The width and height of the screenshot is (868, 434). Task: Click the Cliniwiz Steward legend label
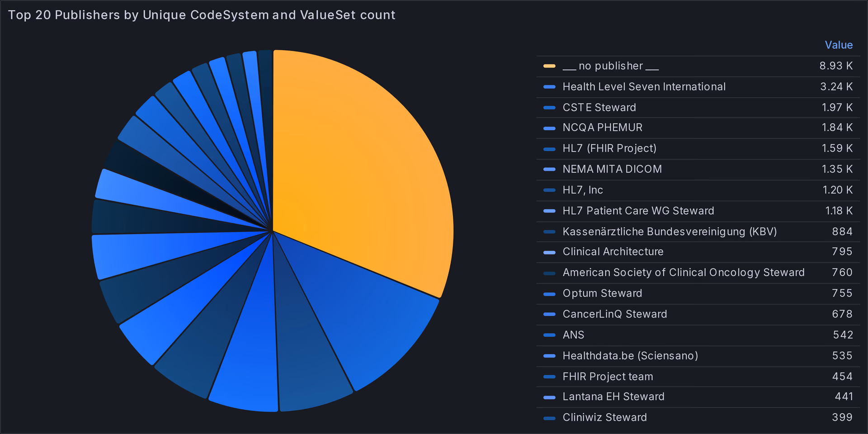tap(604, 418)
